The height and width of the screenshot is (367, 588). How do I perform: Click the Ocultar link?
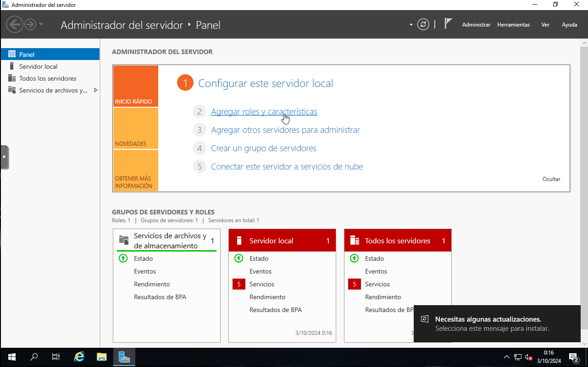551,179
